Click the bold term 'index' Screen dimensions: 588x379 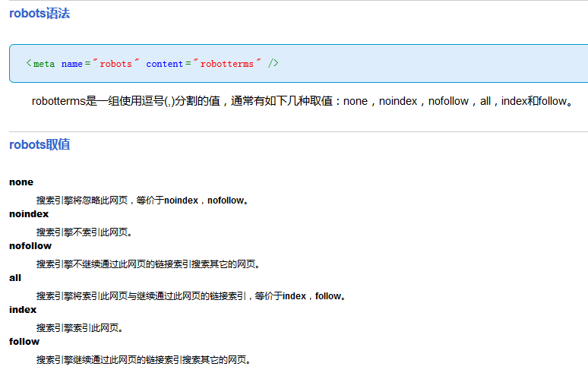pos(23,310)
